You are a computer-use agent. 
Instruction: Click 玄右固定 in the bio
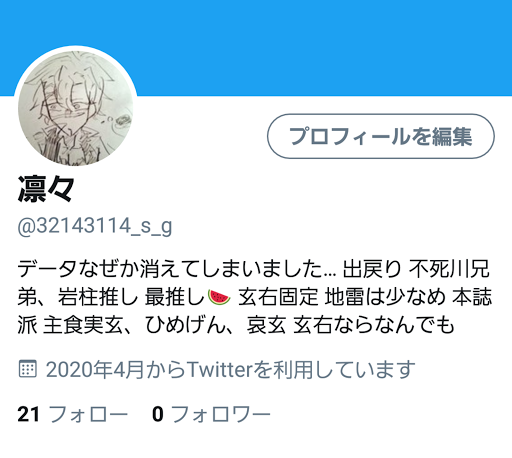(x=278, y=297)
